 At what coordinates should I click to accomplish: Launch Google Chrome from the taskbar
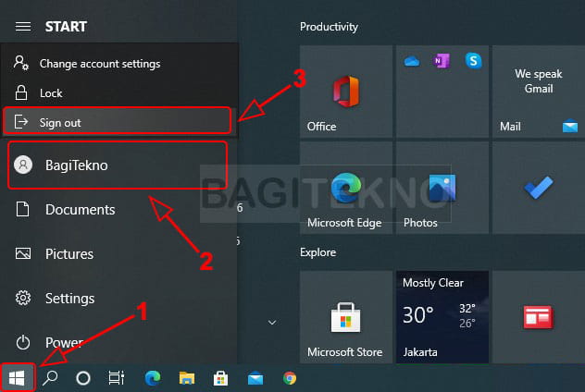(x=290, y=378)
